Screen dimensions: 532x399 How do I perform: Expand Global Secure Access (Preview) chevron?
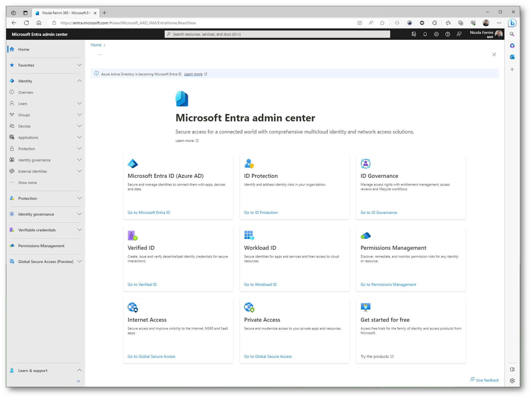[79, 261]
